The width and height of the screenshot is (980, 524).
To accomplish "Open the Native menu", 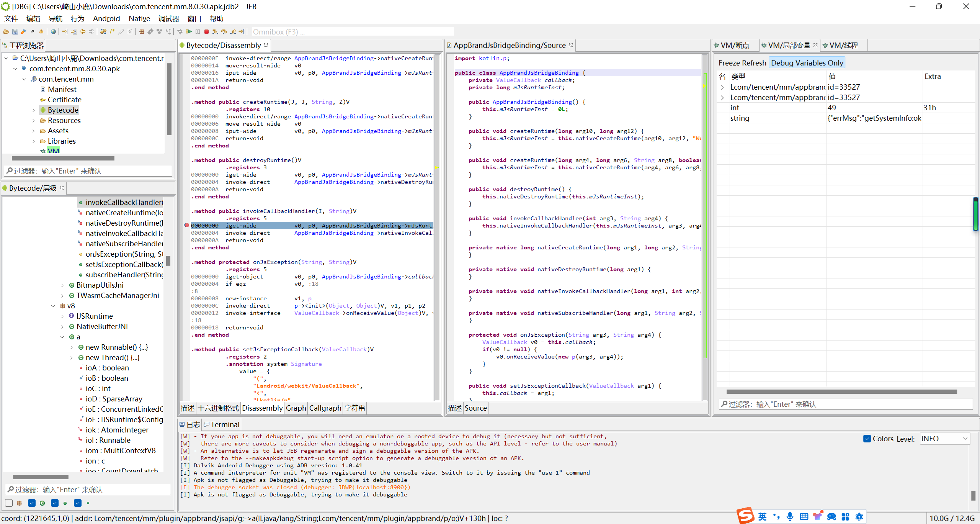I will pos(139,18).
